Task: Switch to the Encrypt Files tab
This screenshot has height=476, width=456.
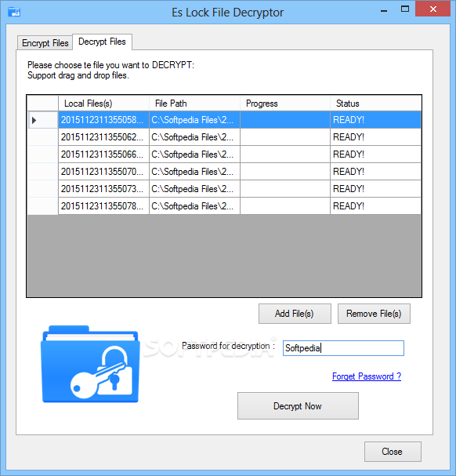Action: coord(45,43)
